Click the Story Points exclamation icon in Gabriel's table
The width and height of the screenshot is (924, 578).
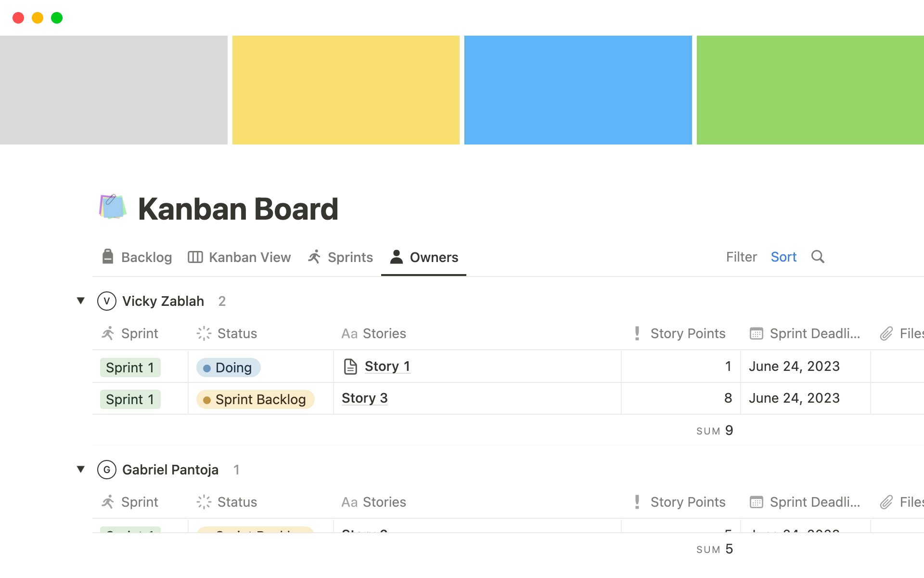click(637, 502)
